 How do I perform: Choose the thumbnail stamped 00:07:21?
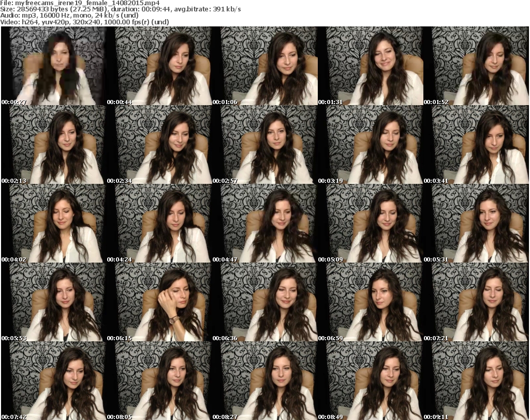476,302
